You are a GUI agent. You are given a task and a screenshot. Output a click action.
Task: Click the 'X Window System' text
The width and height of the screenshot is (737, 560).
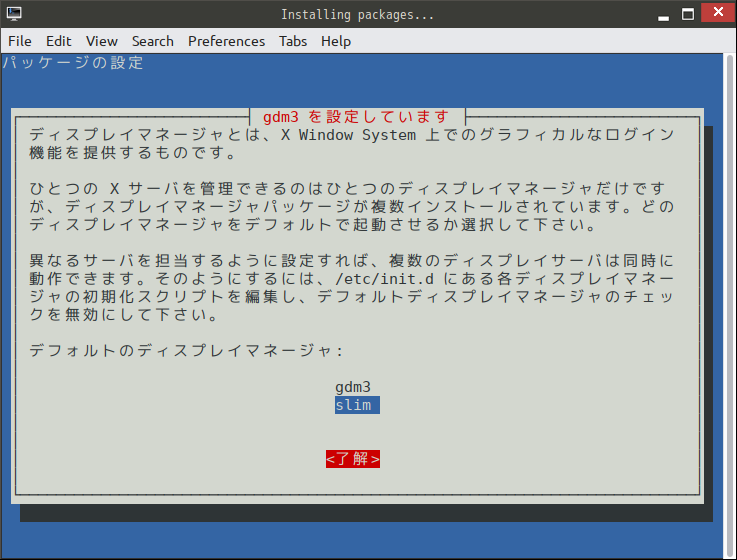click(x=348, y=135)
